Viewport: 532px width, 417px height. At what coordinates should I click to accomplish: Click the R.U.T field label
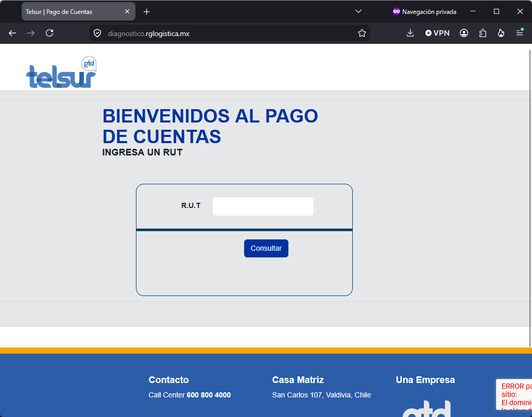pyautogui.click(x=191, y=205)
